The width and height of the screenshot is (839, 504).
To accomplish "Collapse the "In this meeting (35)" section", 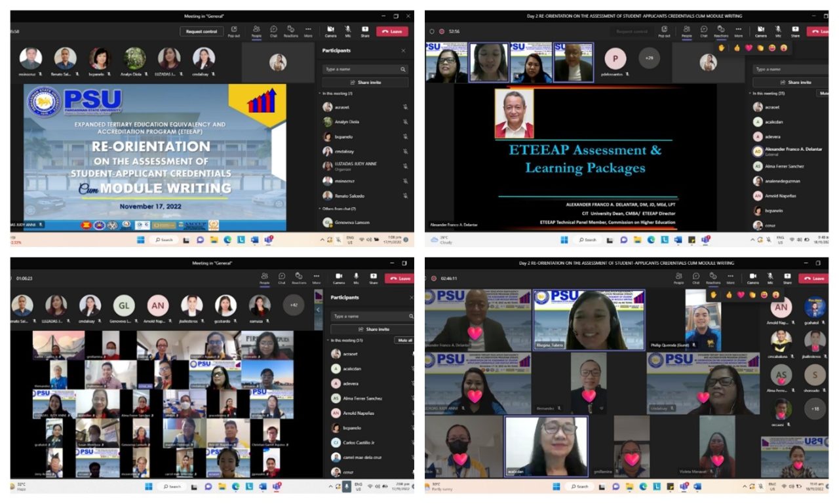I will pos(754,94).
